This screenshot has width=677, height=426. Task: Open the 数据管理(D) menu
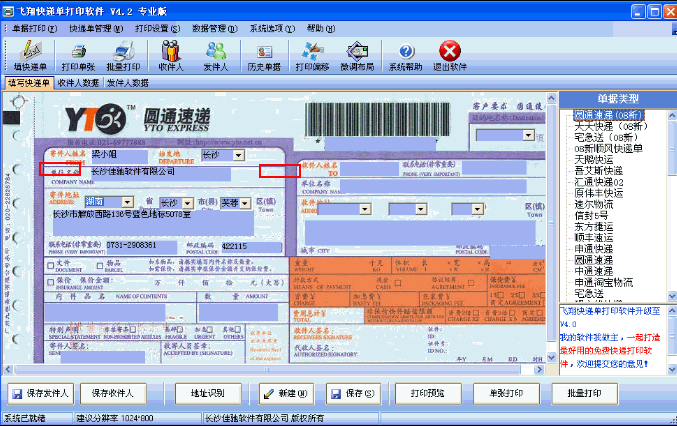pos(215,28)
